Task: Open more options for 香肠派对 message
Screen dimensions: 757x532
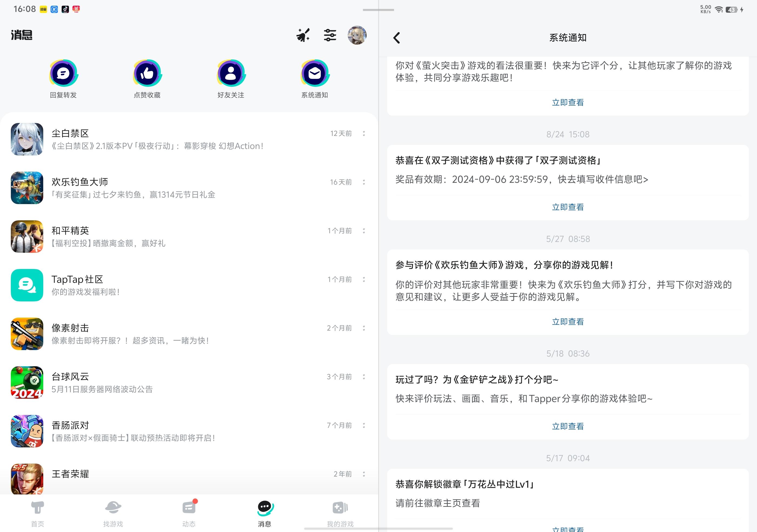Action: tap(364, 425)
